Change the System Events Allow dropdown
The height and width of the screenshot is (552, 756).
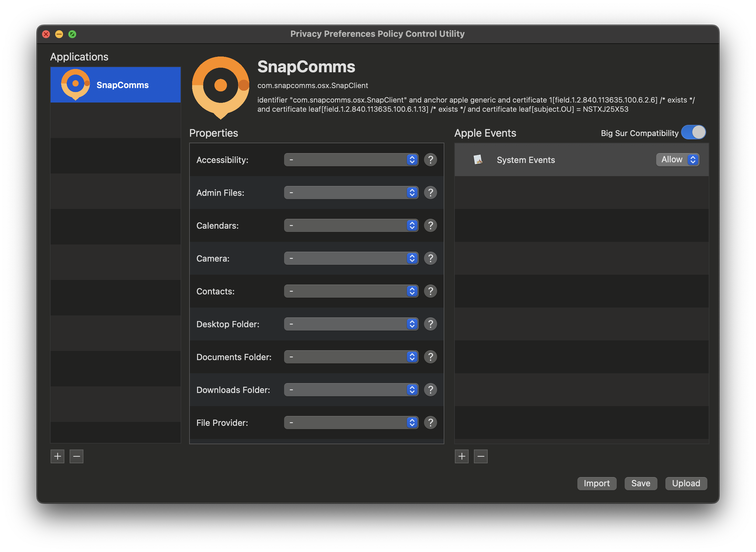(x=677, y=160)
